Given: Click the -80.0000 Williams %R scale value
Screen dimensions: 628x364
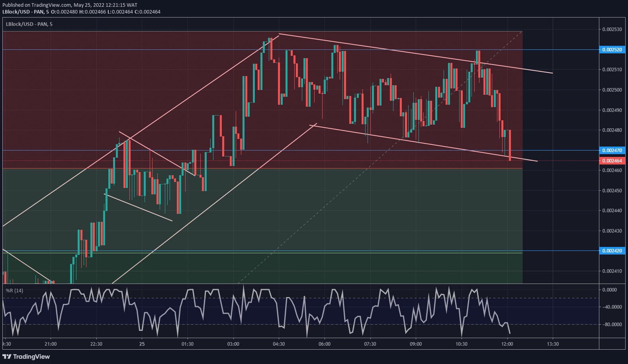Looking at the screenshot, I should tap(612, 325).
